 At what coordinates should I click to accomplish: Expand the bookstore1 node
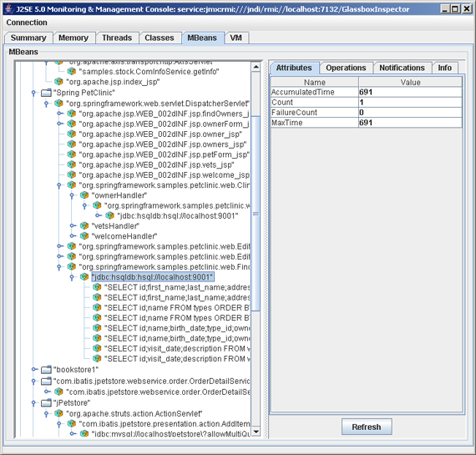(34, 370)
